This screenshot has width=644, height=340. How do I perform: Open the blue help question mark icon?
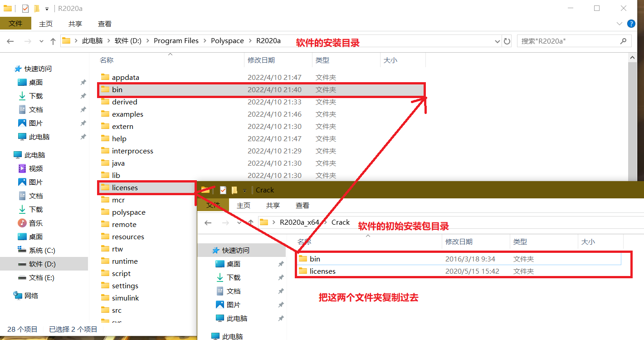click(631, 24)
